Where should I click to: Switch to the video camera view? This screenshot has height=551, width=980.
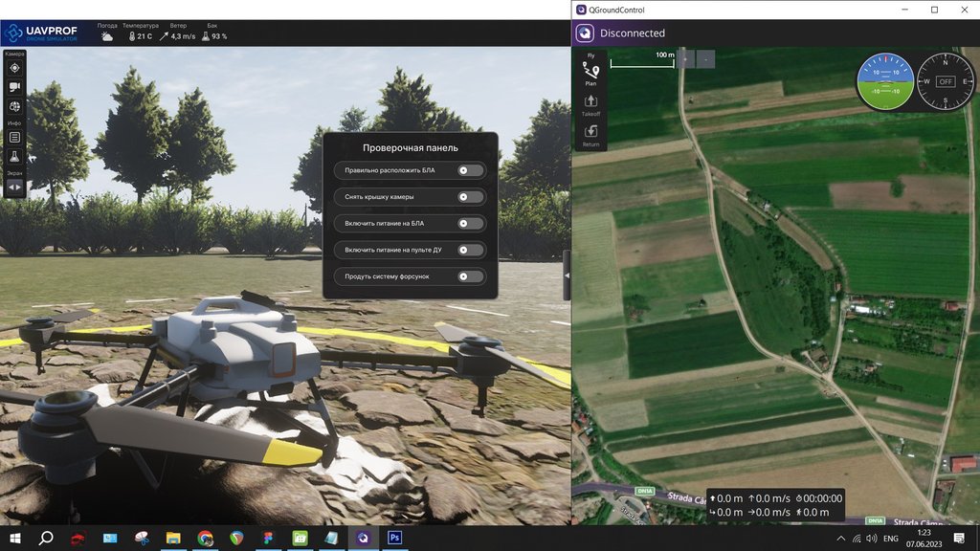14,87
